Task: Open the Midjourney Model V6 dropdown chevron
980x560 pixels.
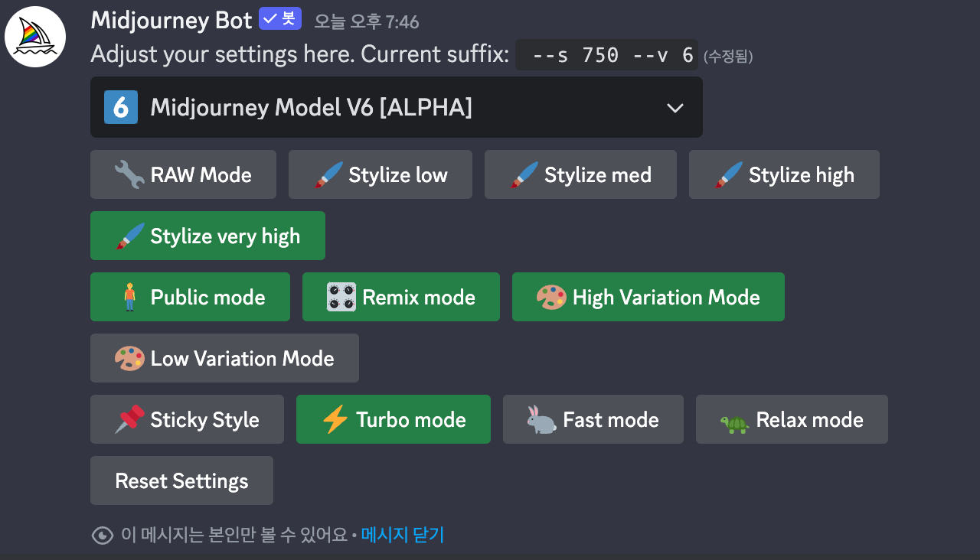Action: click(x=675, y=108)
